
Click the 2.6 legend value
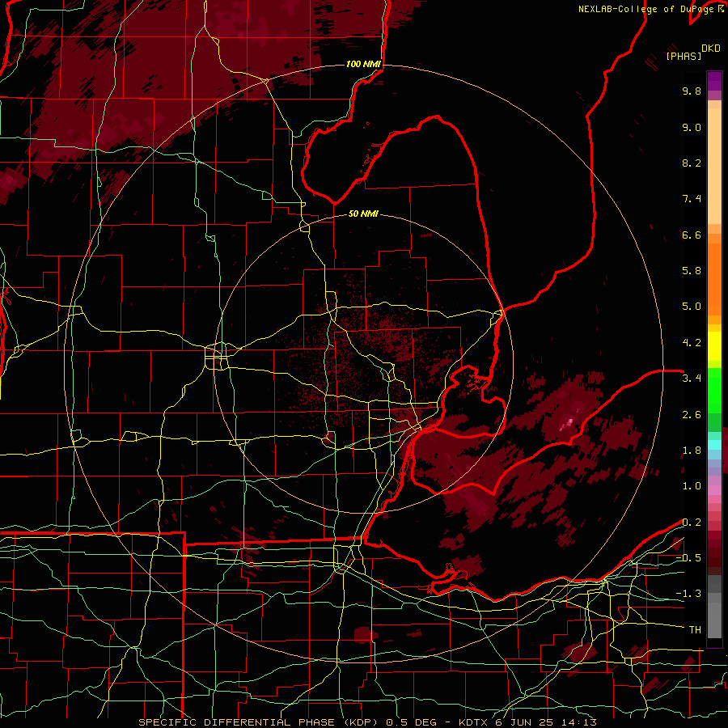pyautogui.click(x=692, y=415)
